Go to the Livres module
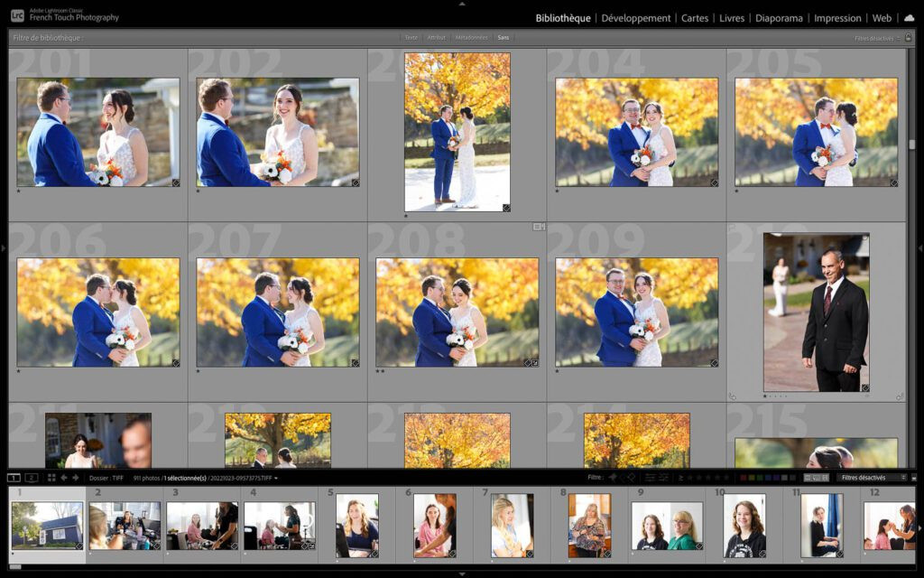The width and height of the screenshot is (924, 578). pyautogui.click(x=732, y=18)
